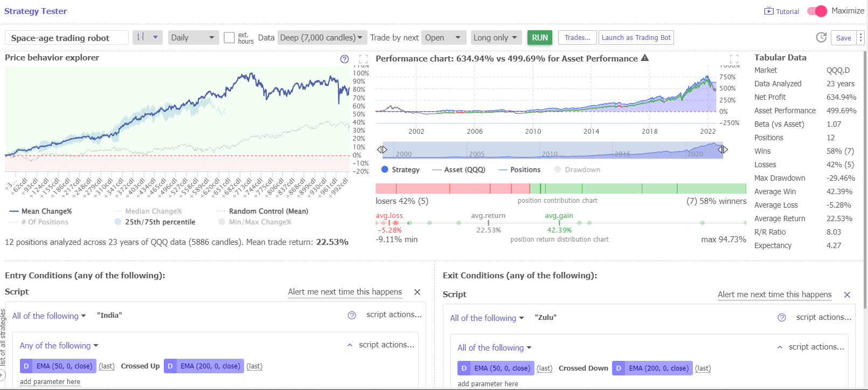Click Alert me next time in Exit Conditions
Image resolution: width=868 pixels, height=390 pixels.
click(775, 295)
